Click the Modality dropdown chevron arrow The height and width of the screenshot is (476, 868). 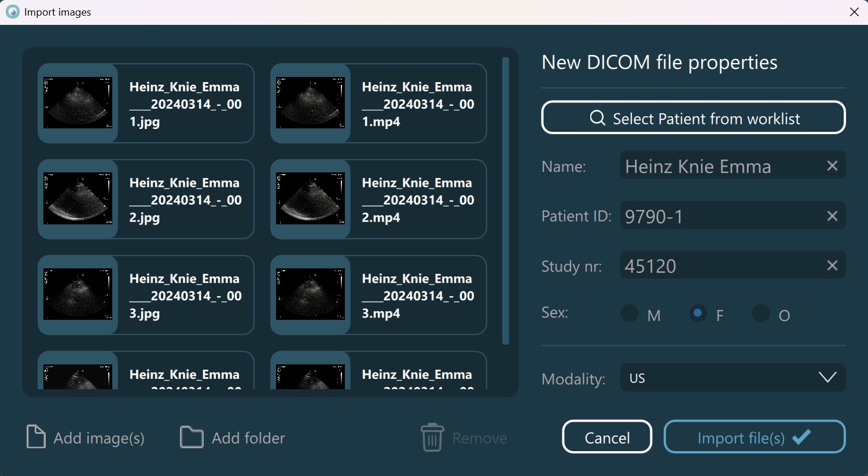tap(827, 378)
